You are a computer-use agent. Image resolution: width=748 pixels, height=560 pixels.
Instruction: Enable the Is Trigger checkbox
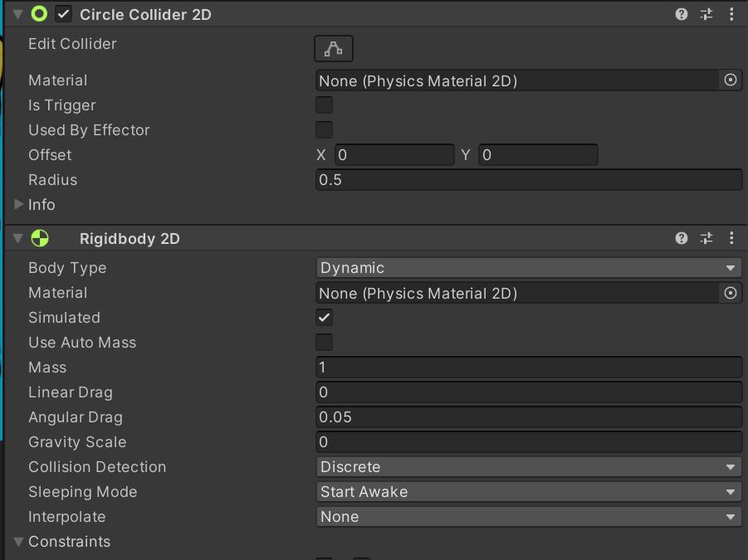(325, 105)
